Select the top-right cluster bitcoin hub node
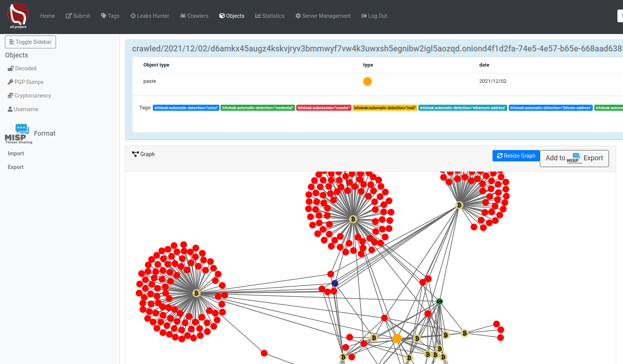 click(x=459, y=205)
